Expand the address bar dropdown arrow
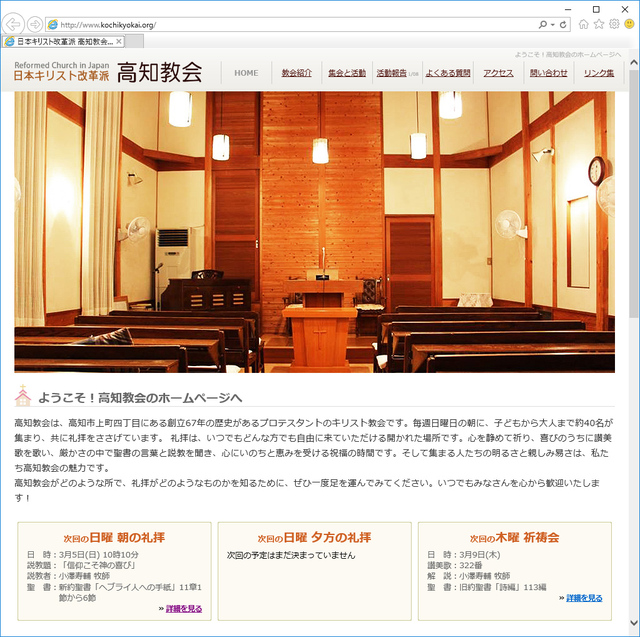The height and width of the screenshot is (637, 640). 552,24
